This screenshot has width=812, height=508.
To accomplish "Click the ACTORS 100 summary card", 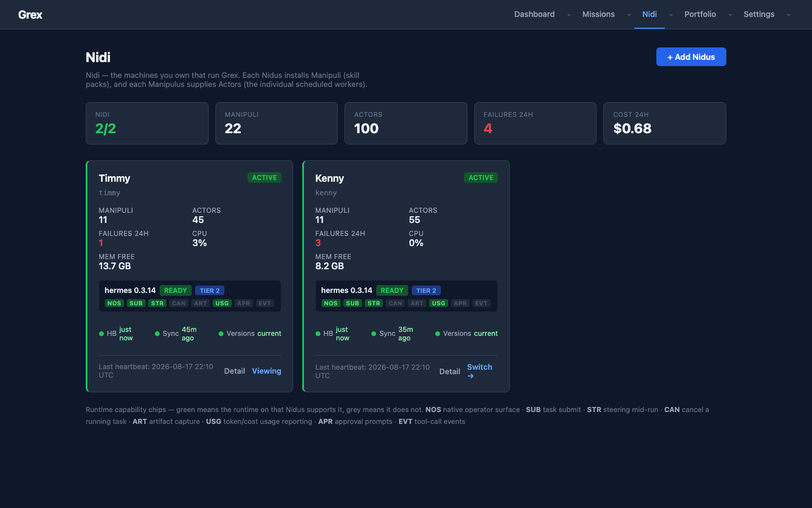I will 406,123.
